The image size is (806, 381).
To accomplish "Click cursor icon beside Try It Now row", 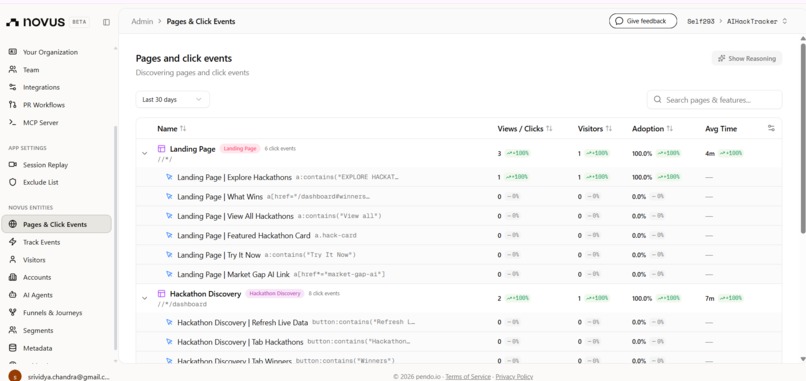I will [x=169, y=255].
